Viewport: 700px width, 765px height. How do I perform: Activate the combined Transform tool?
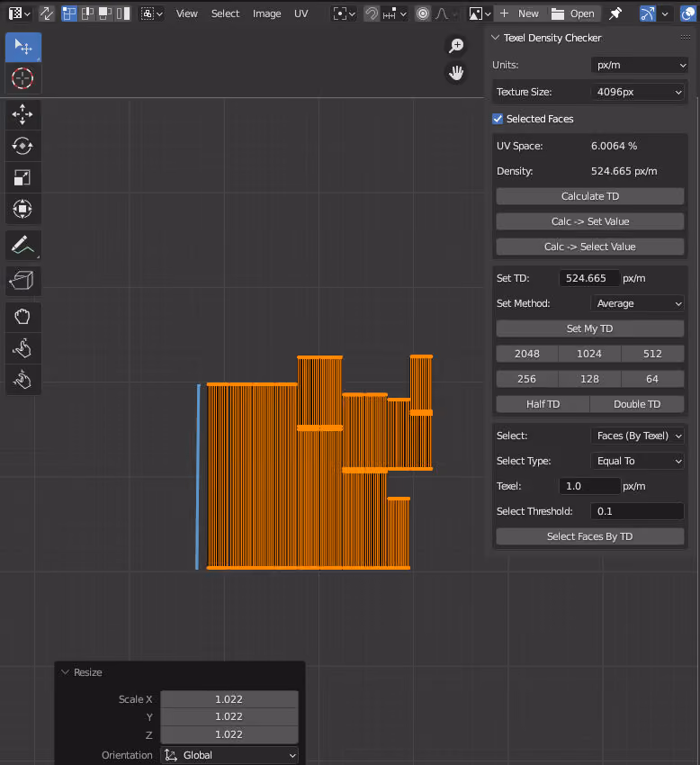[x=22, y=209]
